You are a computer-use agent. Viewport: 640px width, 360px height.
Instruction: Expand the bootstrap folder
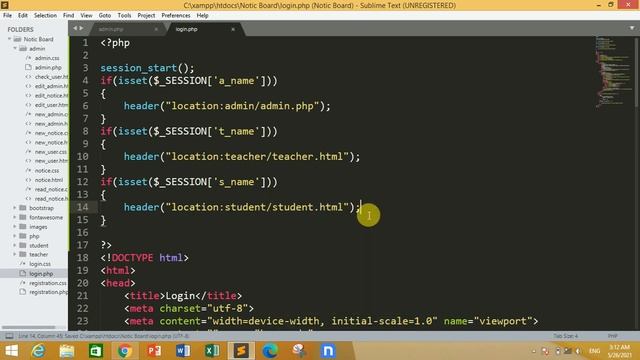15,208
